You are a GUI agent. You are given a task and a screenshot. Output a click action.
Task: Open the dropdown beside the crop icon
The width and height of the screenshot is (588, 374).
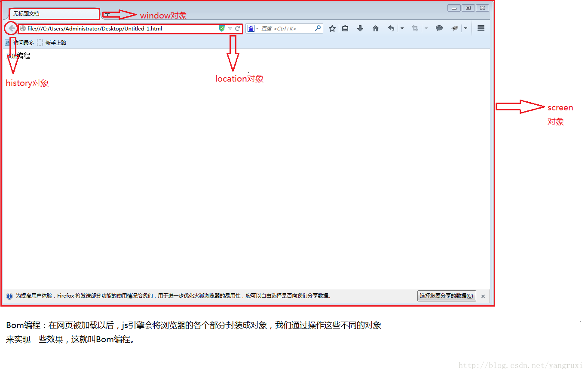point(426,29)
